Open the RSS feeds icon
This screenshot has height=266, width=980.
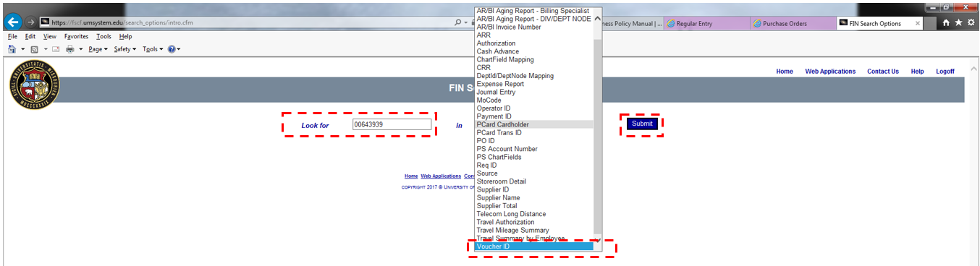click(x=34, y=49)
